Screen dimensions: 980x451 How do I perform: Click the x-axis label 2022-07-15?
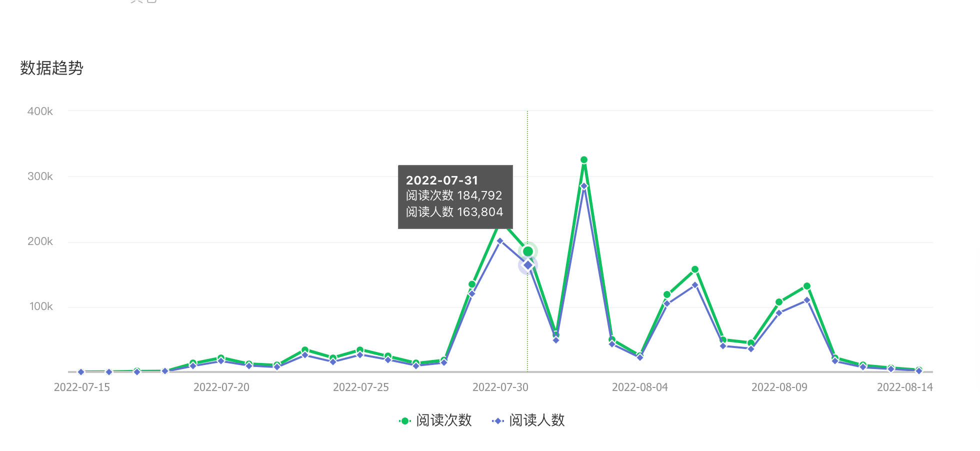(x=82, y=387)
